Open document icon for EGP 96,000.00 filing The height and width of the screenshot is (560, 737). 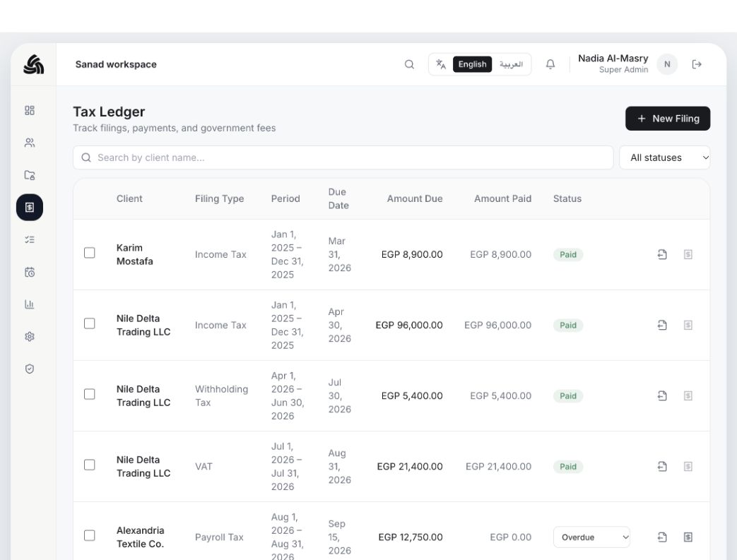tap(662, 325)
